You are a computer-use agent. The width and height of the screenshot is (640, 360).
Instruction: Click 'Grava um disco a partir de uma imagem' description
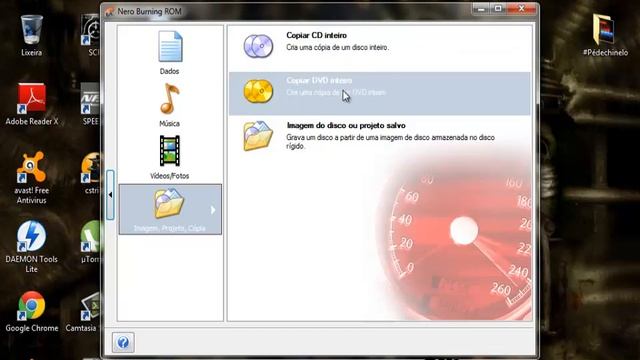point(390,142)
